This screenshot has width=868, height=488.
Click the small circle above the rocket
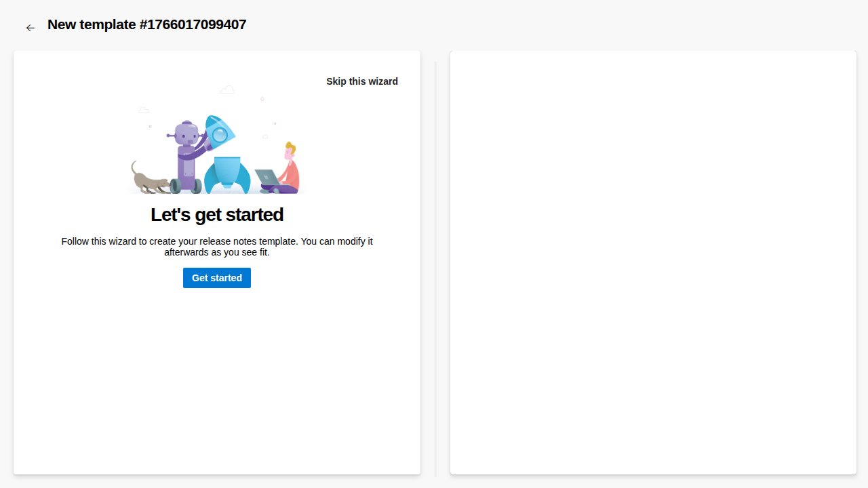(262, 99)
